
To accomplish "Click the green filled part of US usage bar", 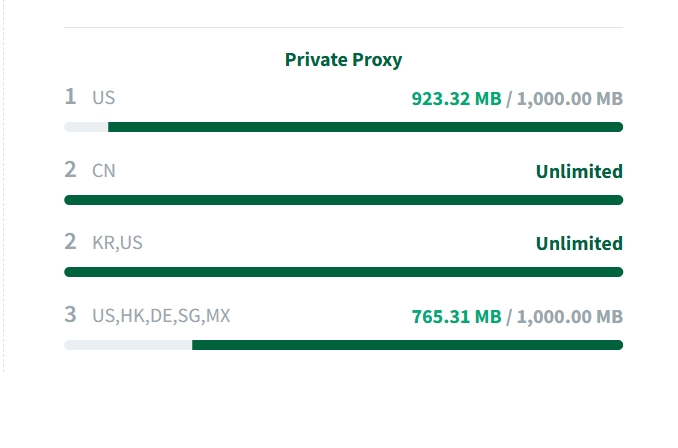I will [365, 127].
